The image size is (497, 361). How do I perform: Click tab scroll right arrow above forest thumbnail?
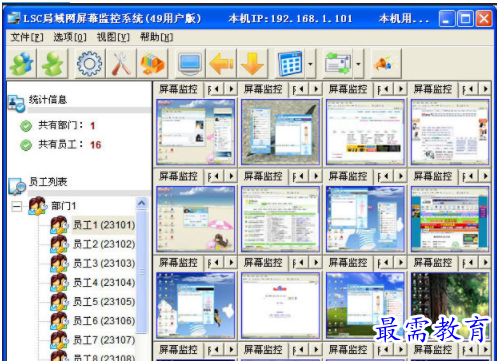[x=485, y=263]
